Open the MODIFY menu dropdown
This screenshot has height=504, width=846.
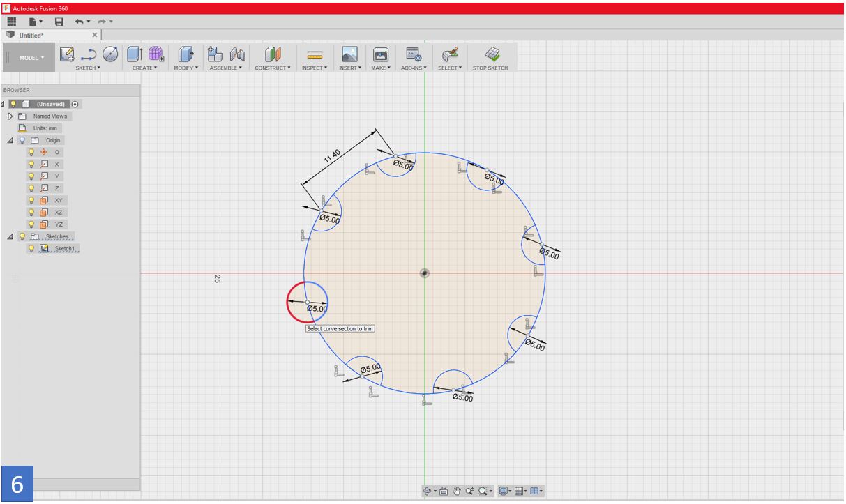[186, 68]
